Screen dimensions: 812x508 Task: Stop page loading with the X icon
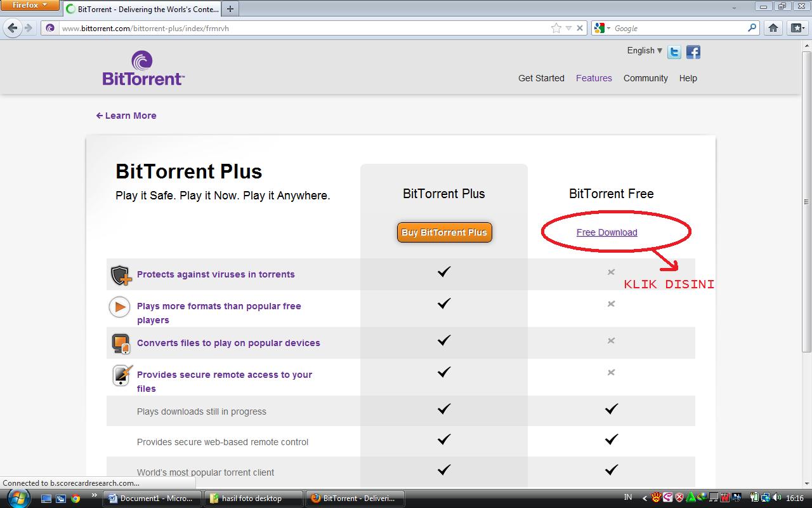pyautogui.click(x=580, y=28)
